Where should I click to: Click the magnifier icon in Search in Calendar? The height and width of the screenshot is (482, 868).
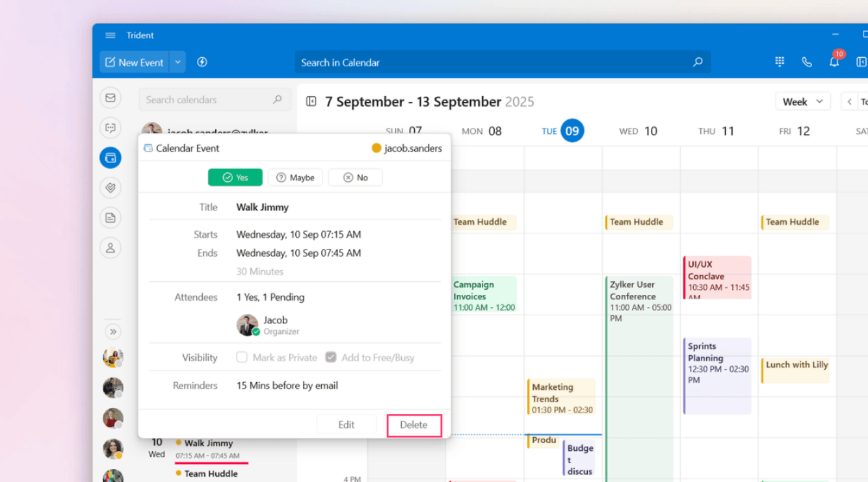point(698,62)
